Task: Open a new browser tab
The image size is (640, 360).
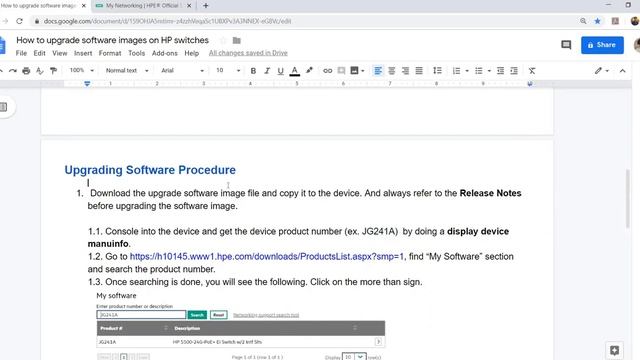Action: (x=206, y=6)
